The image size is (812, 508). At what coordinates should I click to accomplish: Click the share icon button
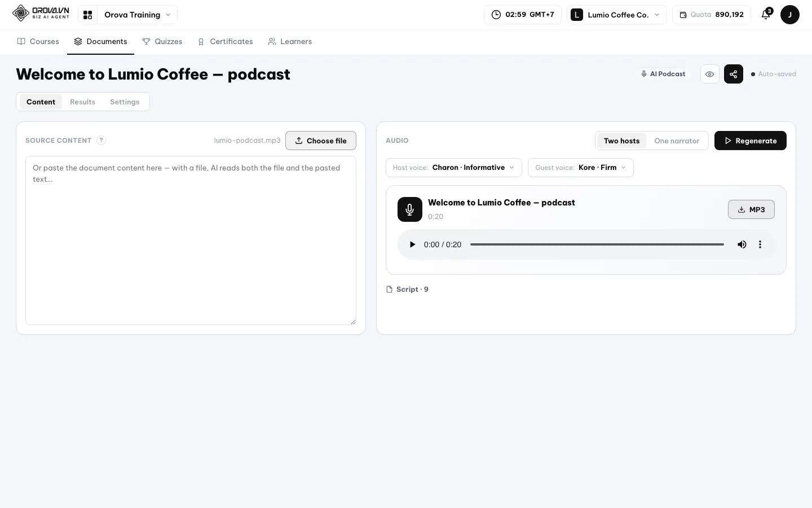point(733,74)
